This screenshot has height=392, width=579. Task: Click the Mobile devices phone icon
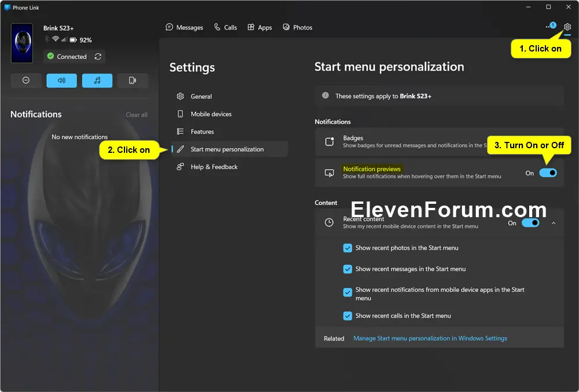[180, 114]
